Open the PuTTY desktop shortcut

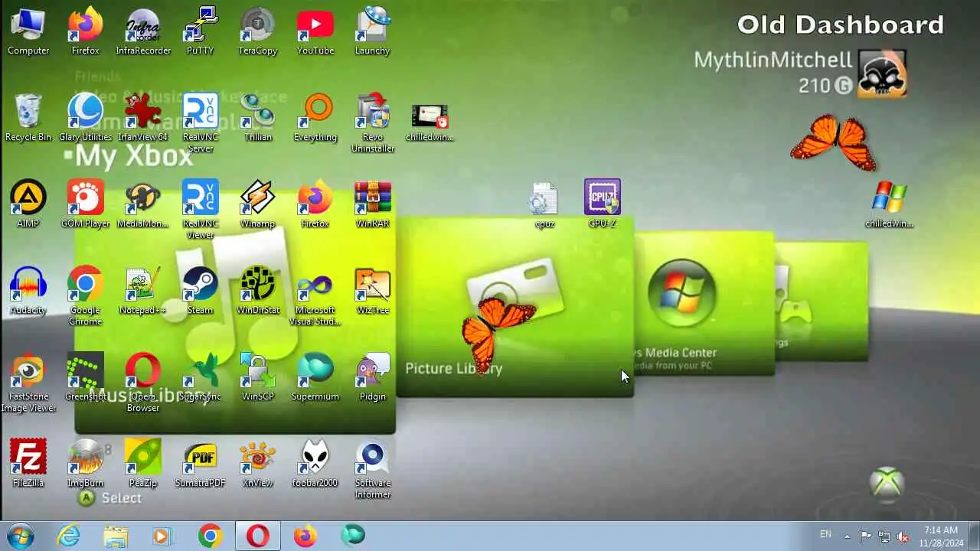coord(200,31)
